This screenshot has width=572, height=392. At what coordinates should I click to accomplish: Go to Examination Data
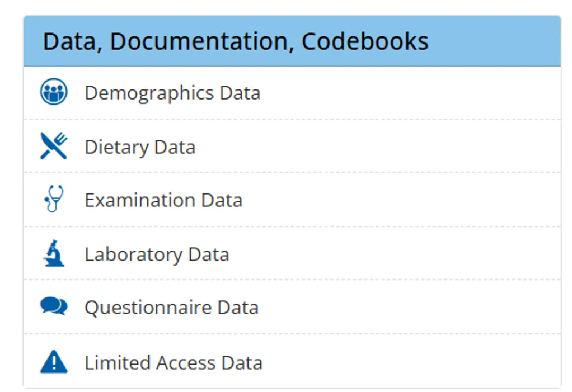(x=163, y=200)
